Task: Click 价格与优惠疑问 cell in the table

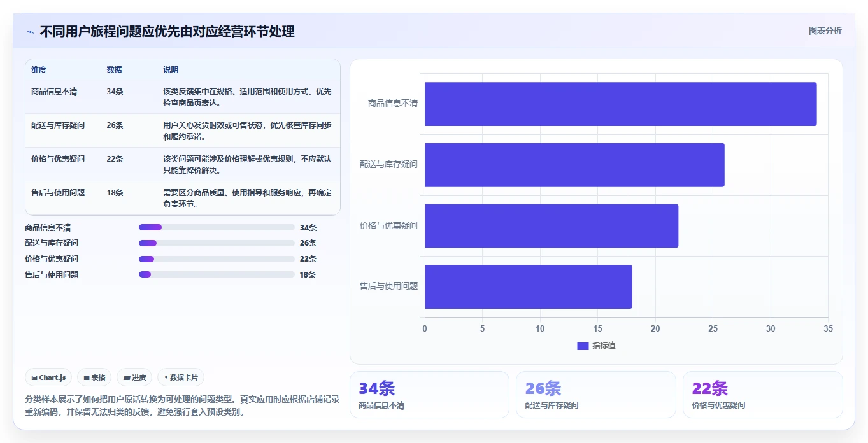Action: click(58, 159)
